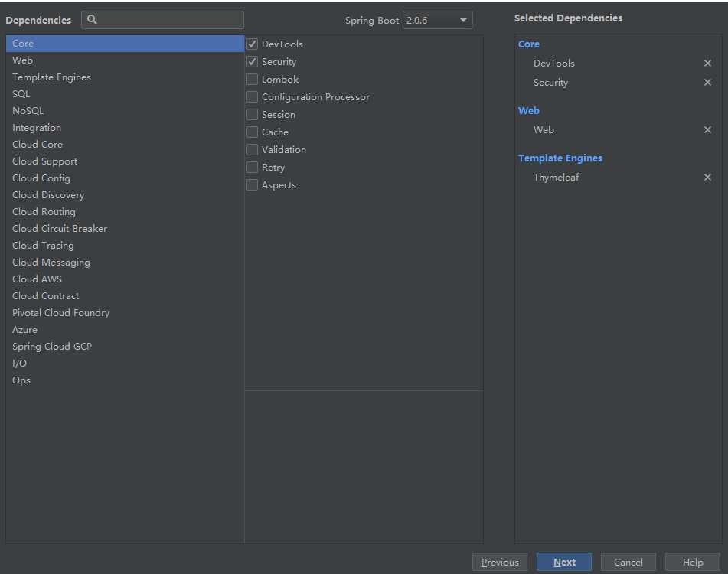This screenshot has height=574, width=728.
Task: Go back with the Previous button
Action: pos(500,563)
